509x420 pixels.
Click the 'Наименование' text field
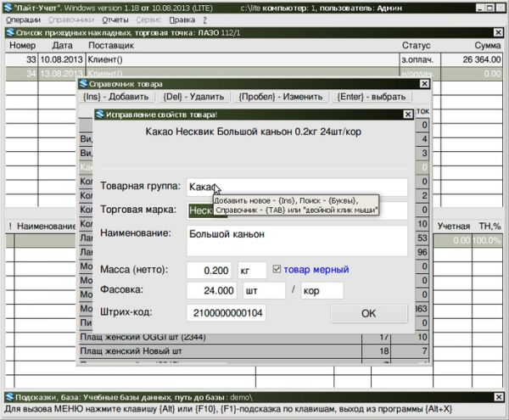[295, 240]
